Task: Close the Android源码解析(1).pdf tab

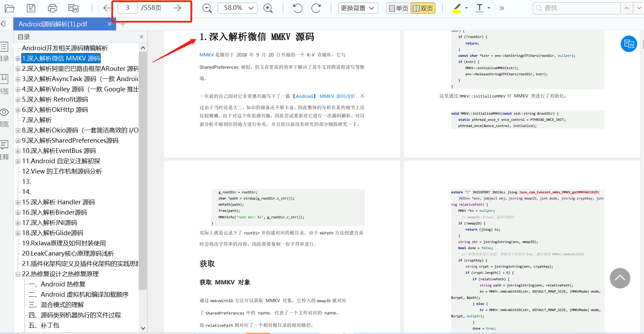Action: coord(110,24)
